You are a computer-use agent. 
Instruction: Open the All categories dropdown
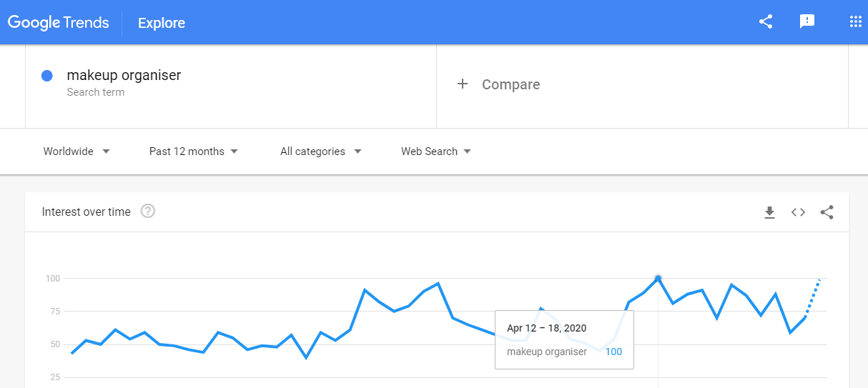point(321,151)
